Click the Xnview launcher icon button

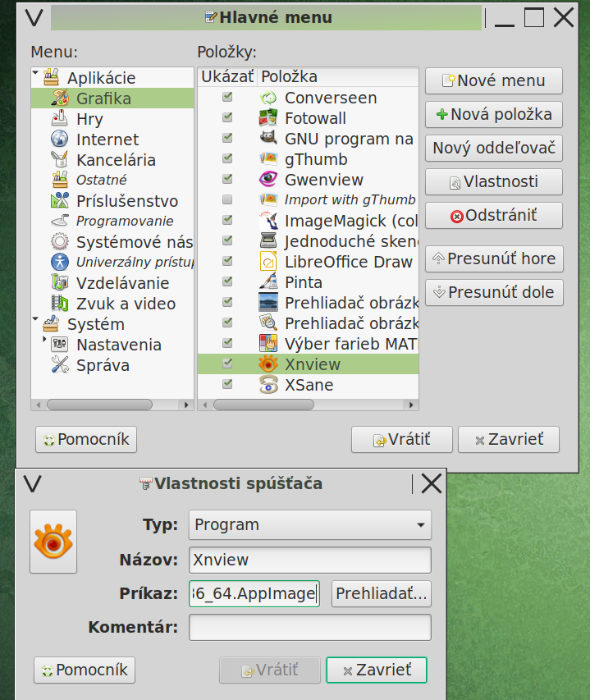tap(53, 542)
